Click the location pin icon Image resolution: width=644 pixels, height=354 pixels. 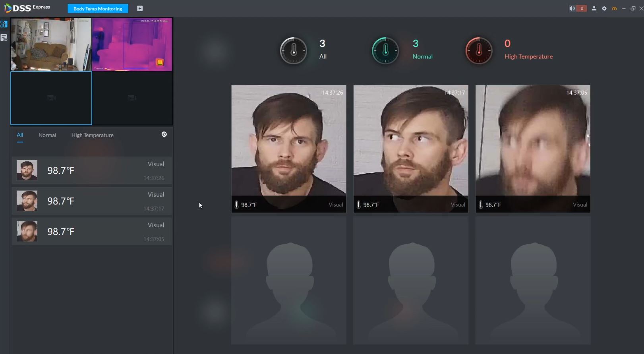point(164,135)
